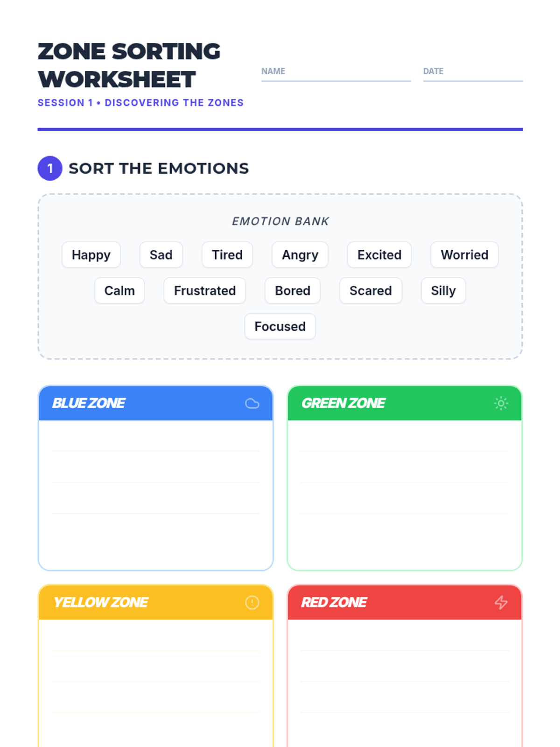Select the Sad emotion chip
The image size is (560, 747).
tap(161, 255)
